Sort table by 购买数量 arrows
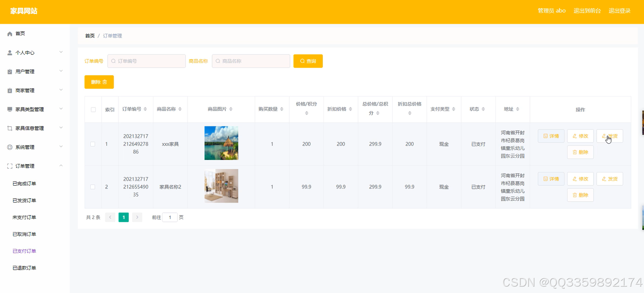644x293 pixels. [282, 109]
